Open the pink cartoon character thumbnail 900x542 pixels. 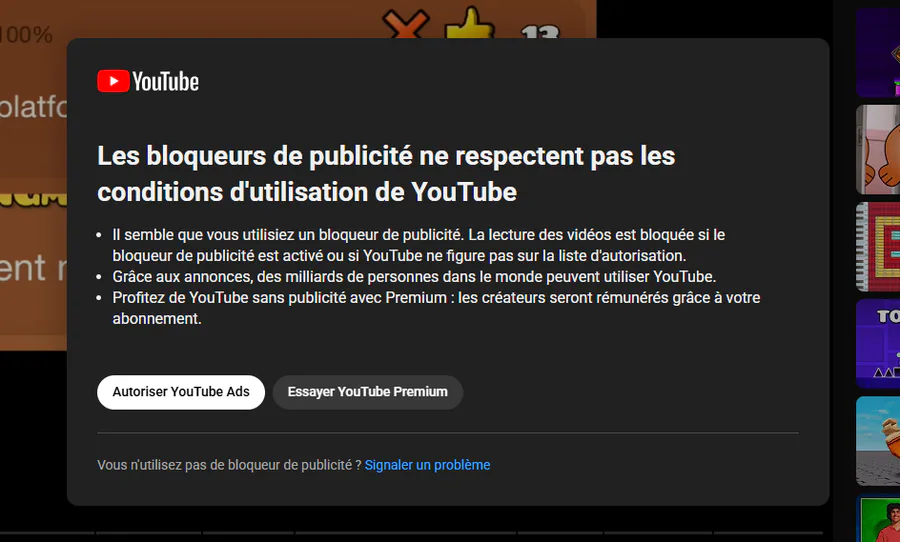point(878,149)
